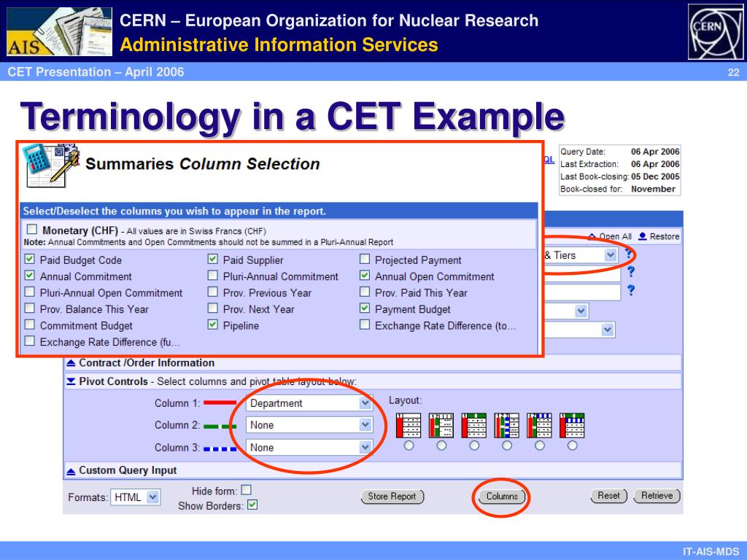Select the first layout radio button
This screenshot has height=560, width=747.
tap(409, 446)
